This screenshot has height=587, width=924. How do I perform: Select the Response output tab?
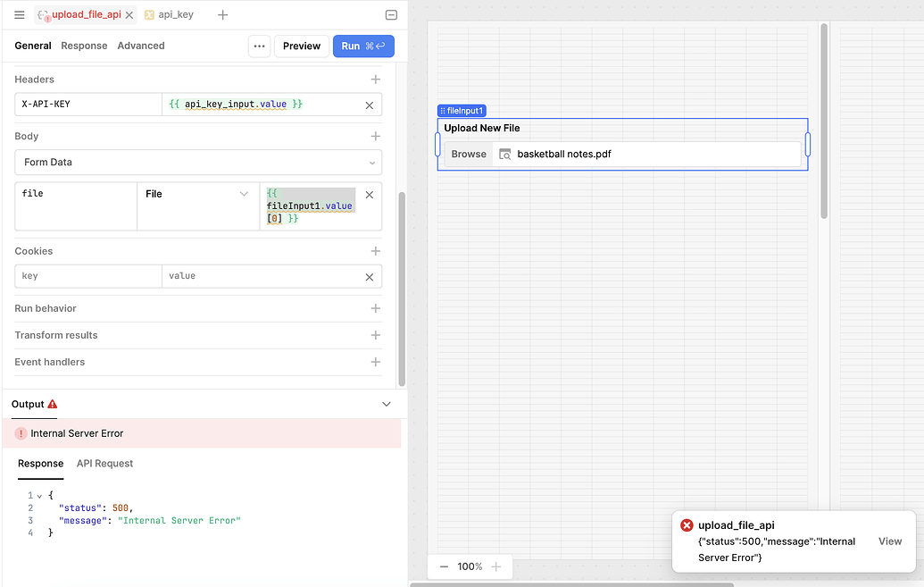(41, 464)
